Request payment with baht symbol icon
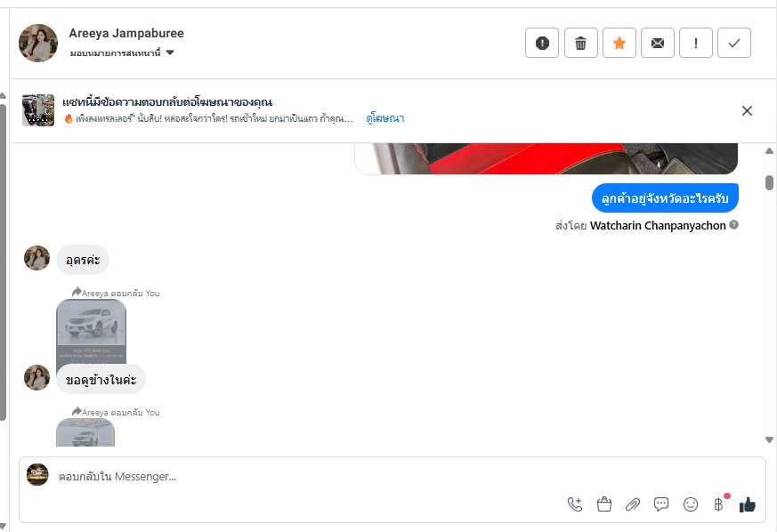 pyautogui.click(x=718, y=504)
